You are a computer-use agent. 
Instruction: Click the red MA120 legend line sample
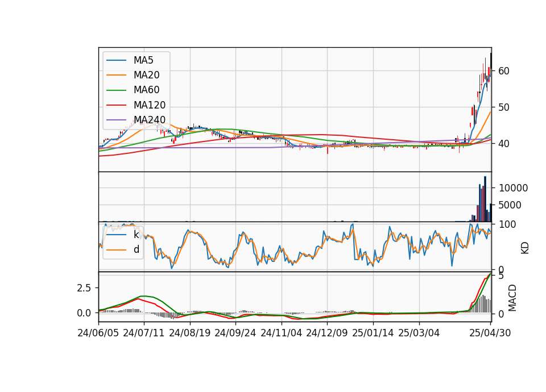point(116,105)
